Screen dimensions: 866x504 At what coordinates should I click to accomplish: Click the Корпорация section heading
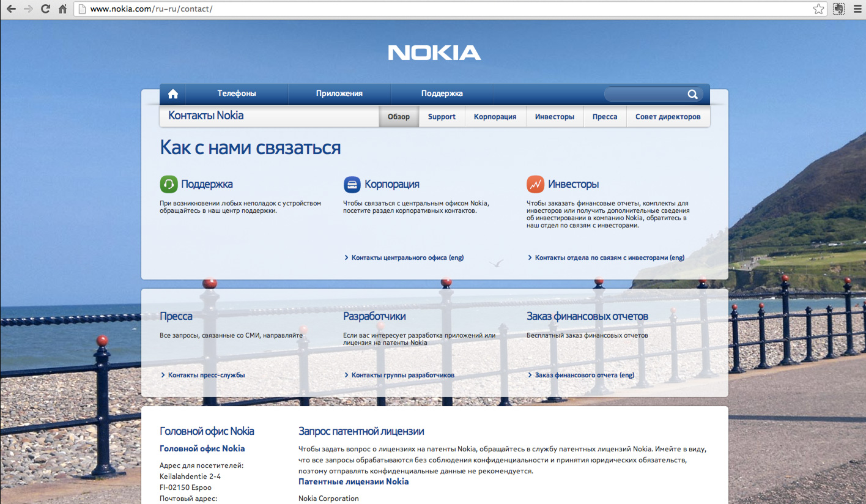(x=392, y=184)
